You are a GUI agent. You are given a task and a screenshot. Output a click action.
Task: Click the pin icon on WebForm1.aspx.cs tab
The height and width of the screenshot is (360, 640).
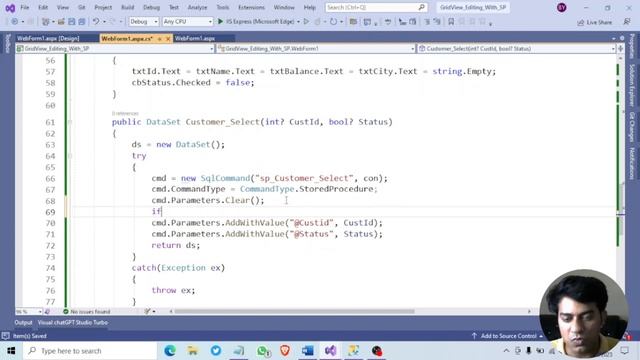tap(160, 38)
